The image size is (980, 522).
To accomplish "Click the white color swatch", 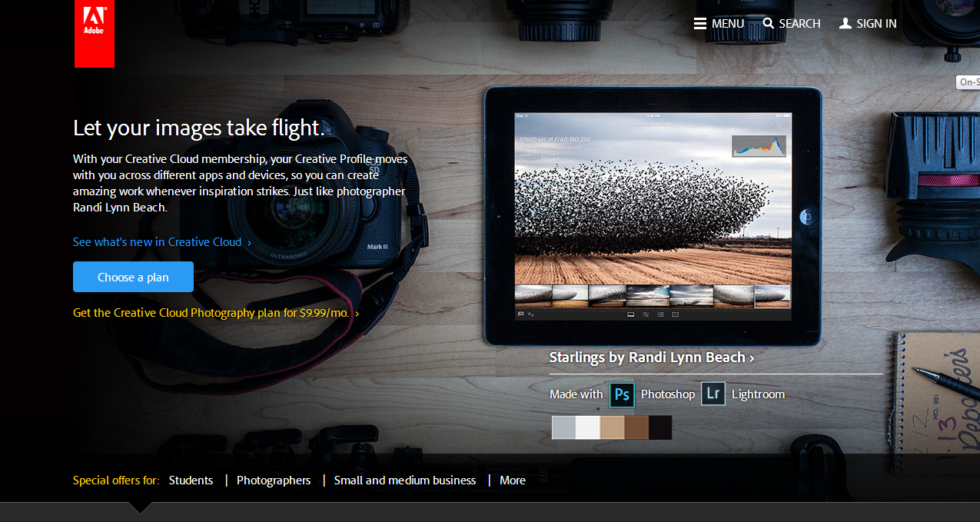I will tap(588, 427).
